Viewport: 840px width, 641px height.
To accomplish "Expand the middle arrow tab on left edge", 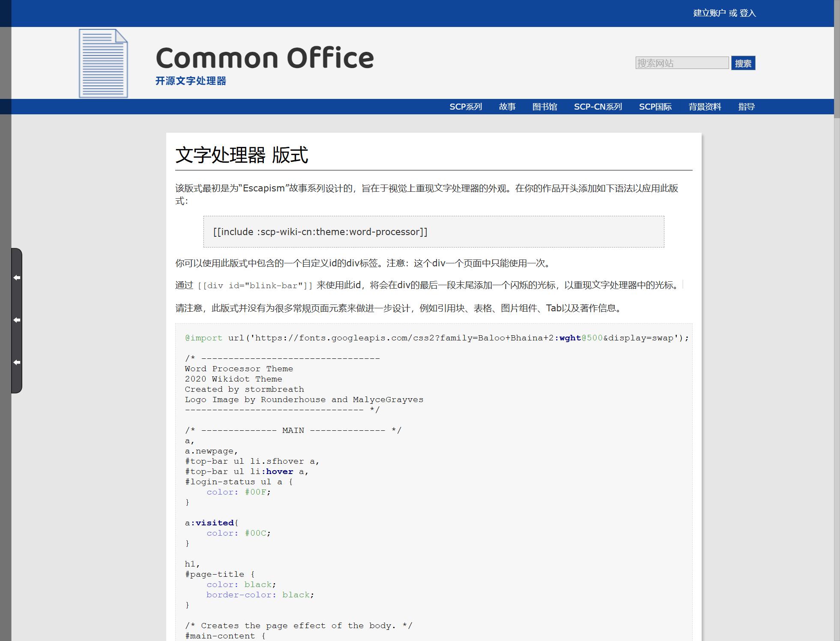I will (17, 319).
